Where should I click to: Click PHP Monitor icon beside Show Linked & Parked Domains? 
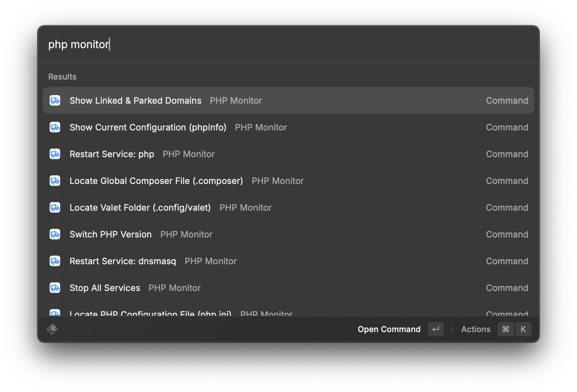point(55,100)
